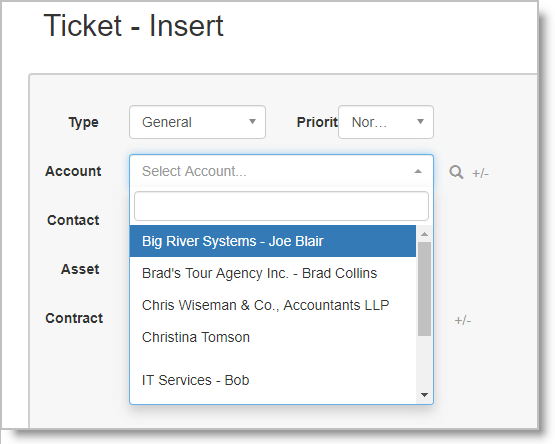
Task: Select Big River Systems - Joe Blair
Action: (x=273, y=241)
